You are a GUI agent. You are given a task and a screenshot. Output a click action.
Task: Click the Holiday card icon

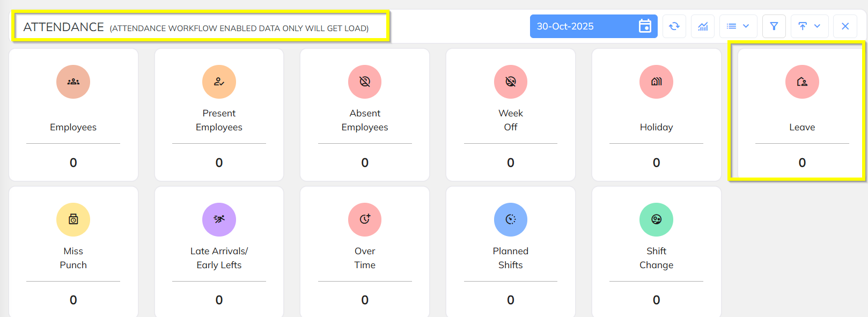pos(656,82)
